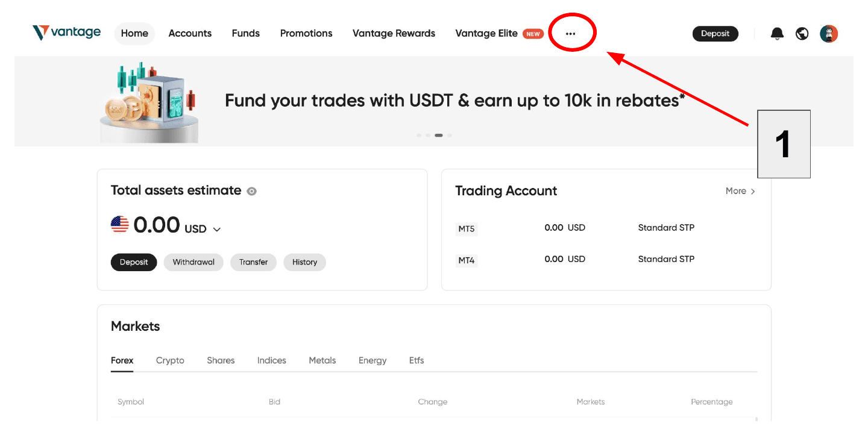Open Vantage Elite with NEW badge
Screen dimensions: 868x429
click(x=500, y=34)
